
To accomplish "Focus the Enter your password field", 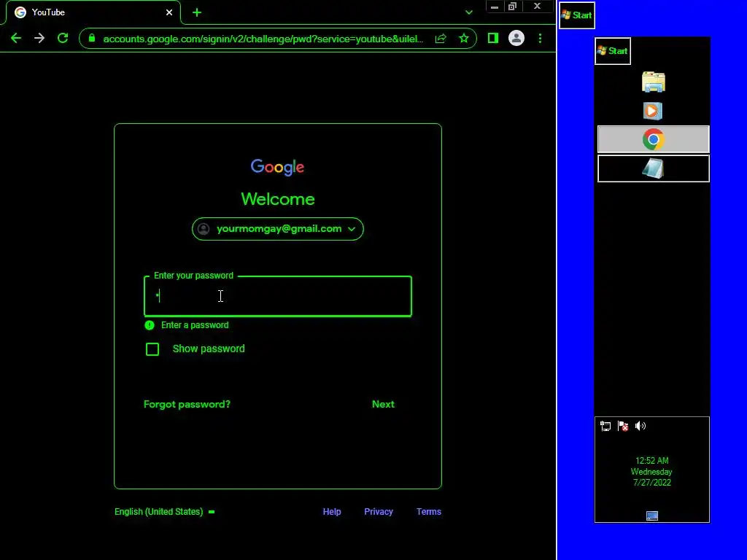I will click(278, 296).
